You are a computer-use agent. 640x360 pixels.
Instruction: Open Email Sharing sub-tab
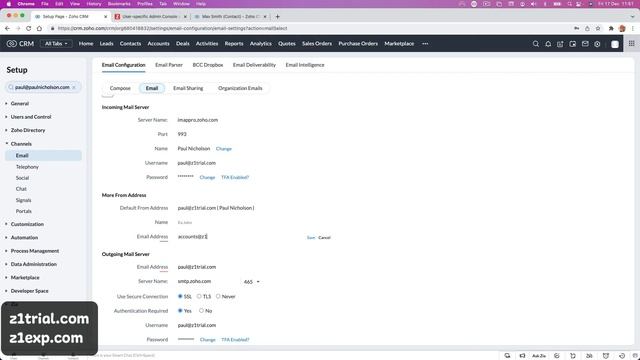pyautogui.click(x=188, y=88)
